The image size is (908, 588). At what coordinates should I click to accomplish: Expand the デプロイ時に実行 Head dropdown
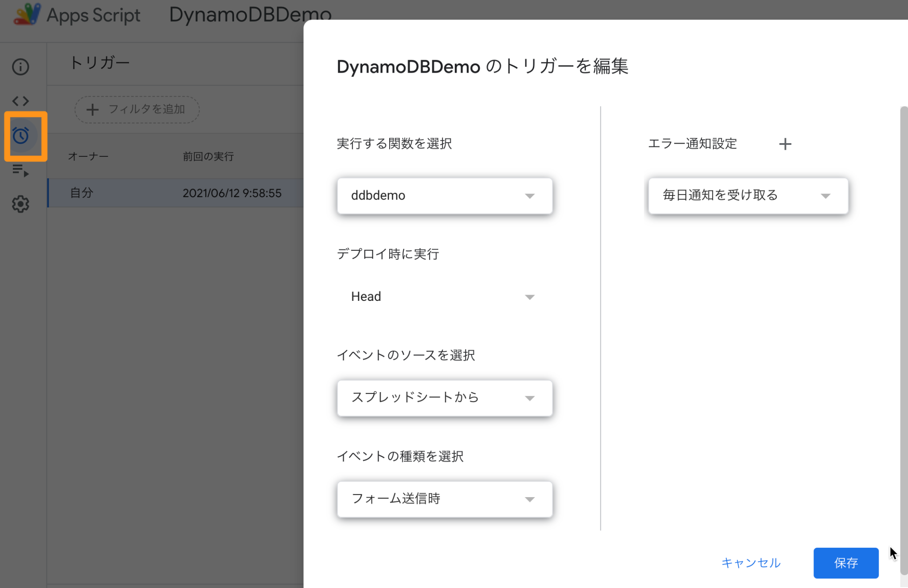pyautogui.click(x=443, y=296)
